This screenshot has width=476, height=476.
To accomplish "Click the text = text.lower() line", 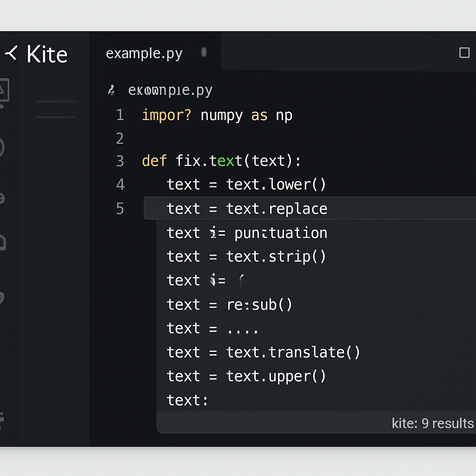I will click(x=246, y=185).
